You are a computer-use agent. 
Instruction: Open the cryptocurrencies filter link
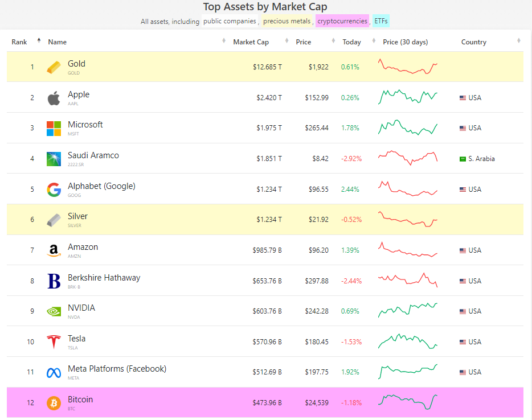click(x=342, y=21)
